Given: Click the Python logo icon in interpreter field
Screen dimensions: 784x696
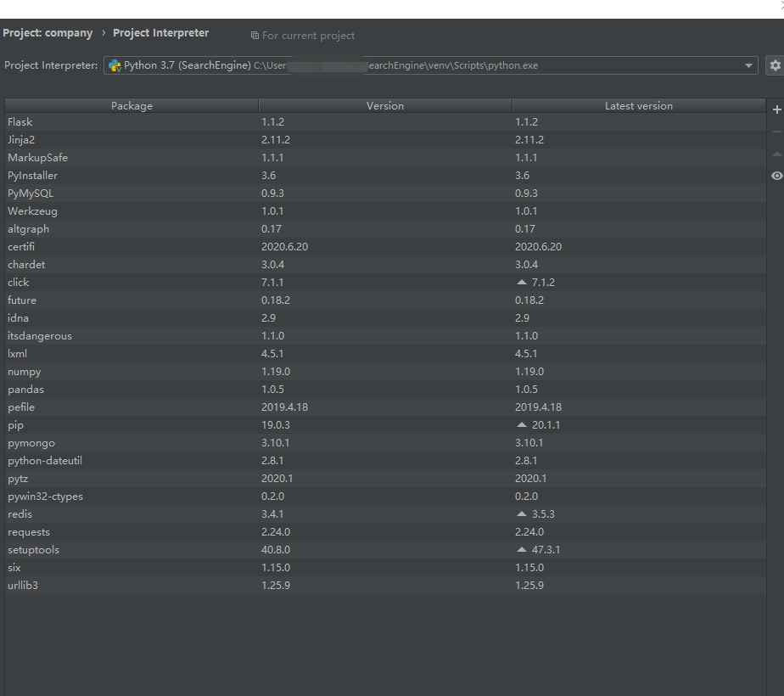Looking at the screenshot, I should [x=115, y=66].
